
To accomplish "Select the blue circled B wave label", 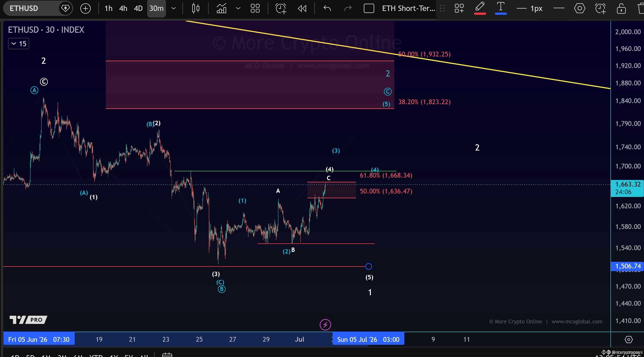I will coord(221,289).
